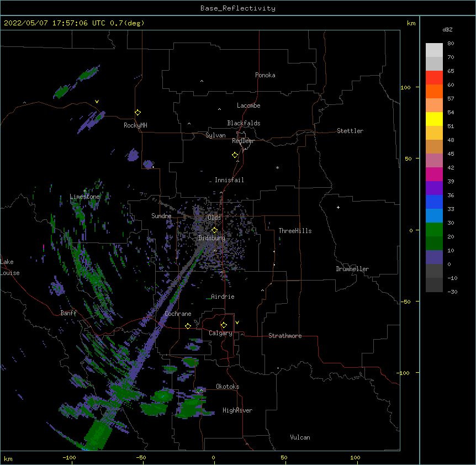The image size is (476, 465).
Task: Click the yellow diamond marker between Olds and Didsbury
Action: pos(214,230)
